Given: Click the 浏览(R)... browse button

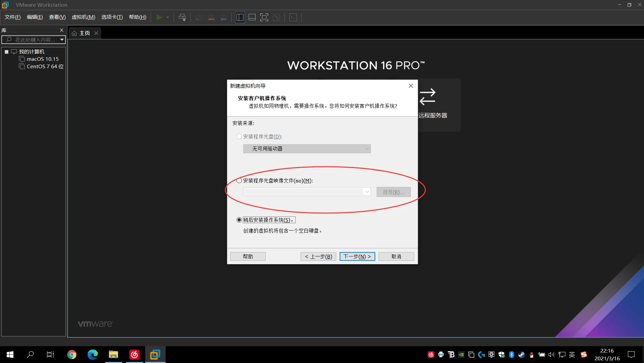Looking at the screenshot, I should pyautogui.click(x=394, y=192).
